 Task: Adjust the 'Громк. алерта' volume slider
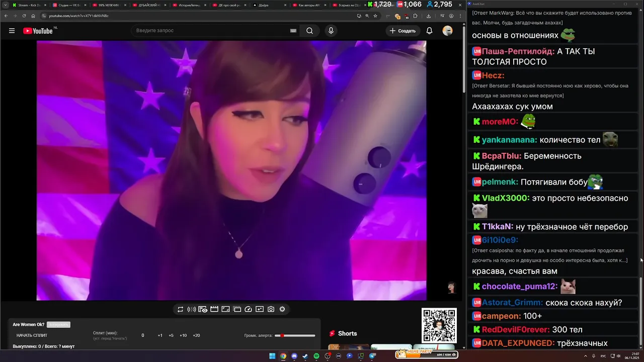(295, 335)
